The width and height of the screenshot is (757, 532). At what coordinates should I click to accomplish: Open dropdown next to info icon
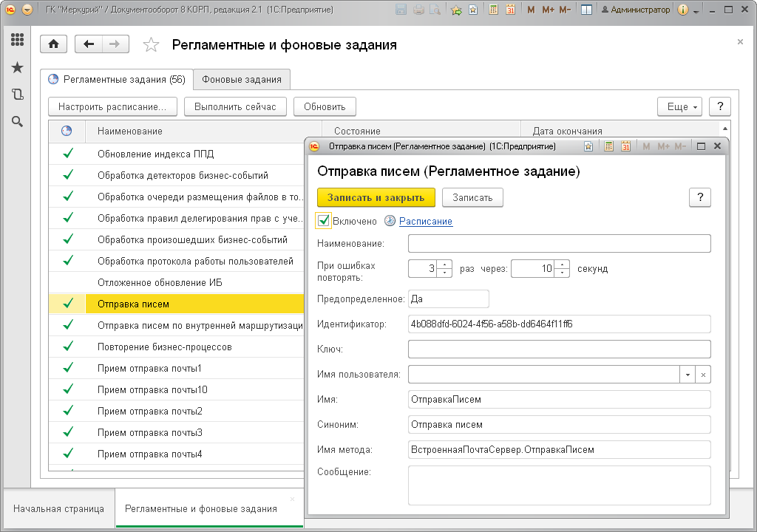coord(696,11)
